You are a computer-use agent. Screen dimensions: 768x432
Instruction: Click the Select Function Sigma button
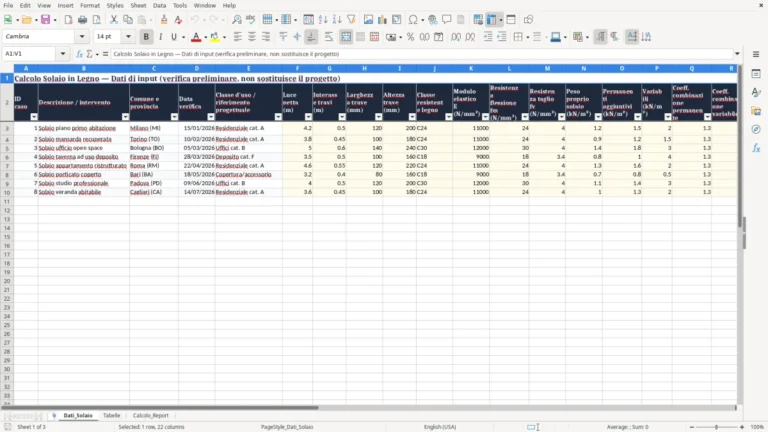(x=89, y=54)
